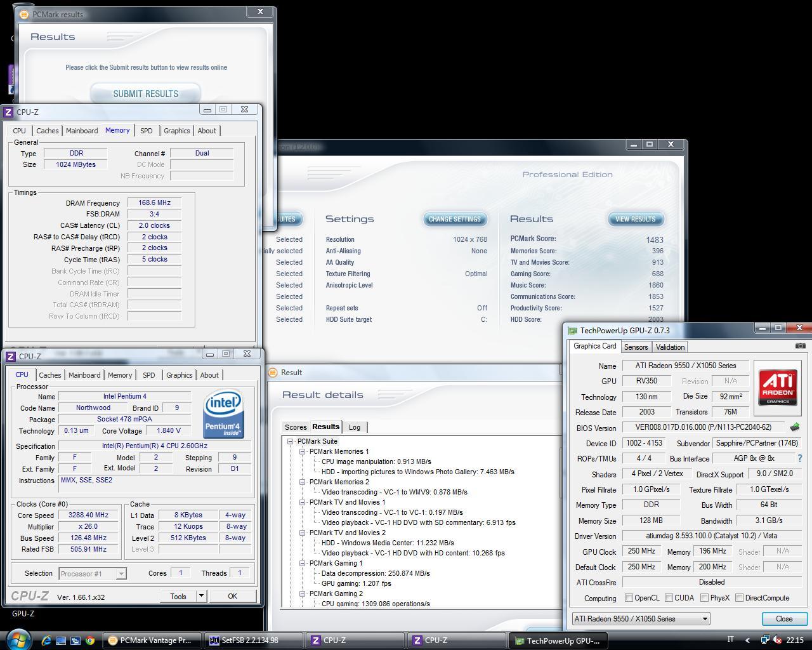812x650 pixels.
Task: Collapse PCMark TV and Movies 2 node
Action: (303, 533)
